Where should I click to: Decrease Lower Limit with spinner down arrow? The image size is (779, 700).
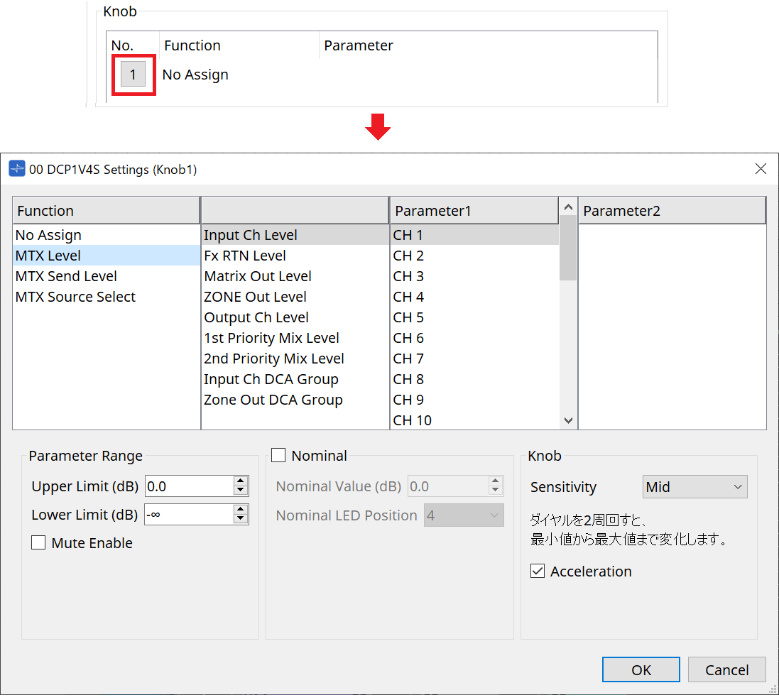[241, 519]
